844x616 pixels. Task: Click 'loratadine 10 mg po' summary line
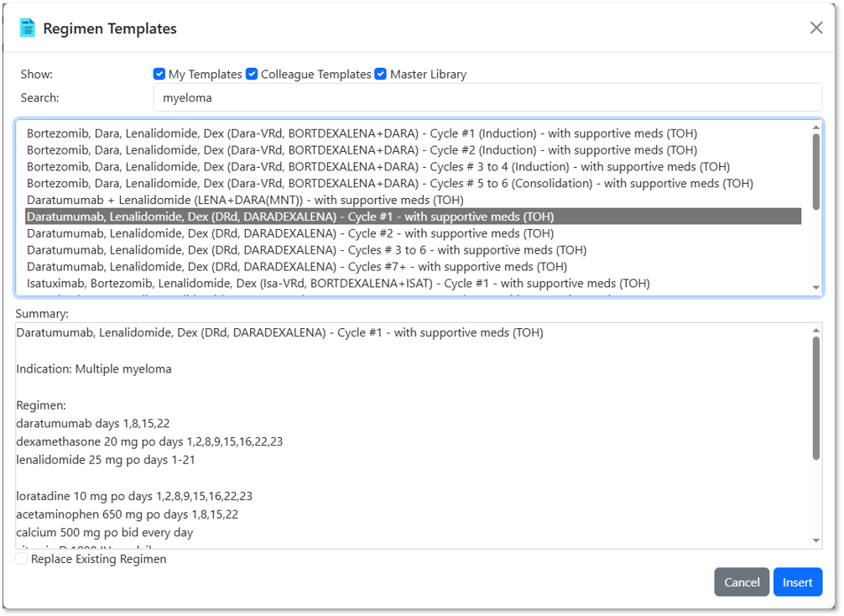pos(134,496)
